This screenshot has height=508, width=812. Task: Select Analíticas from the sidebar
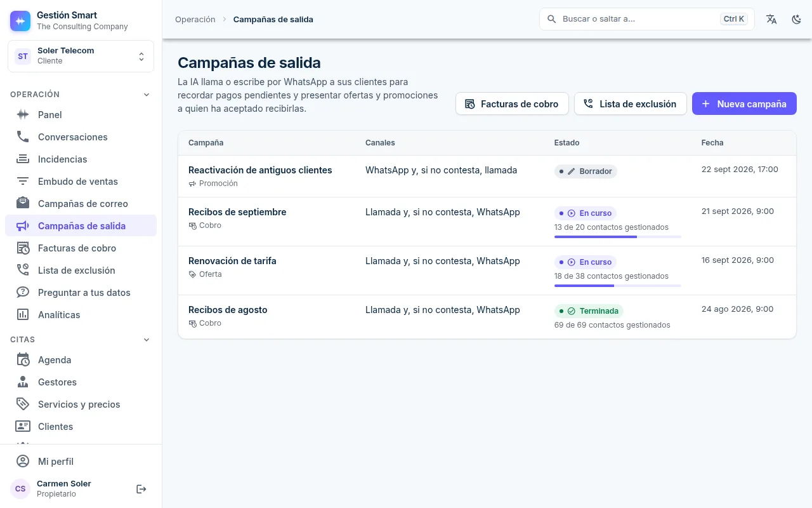(81, 315)
